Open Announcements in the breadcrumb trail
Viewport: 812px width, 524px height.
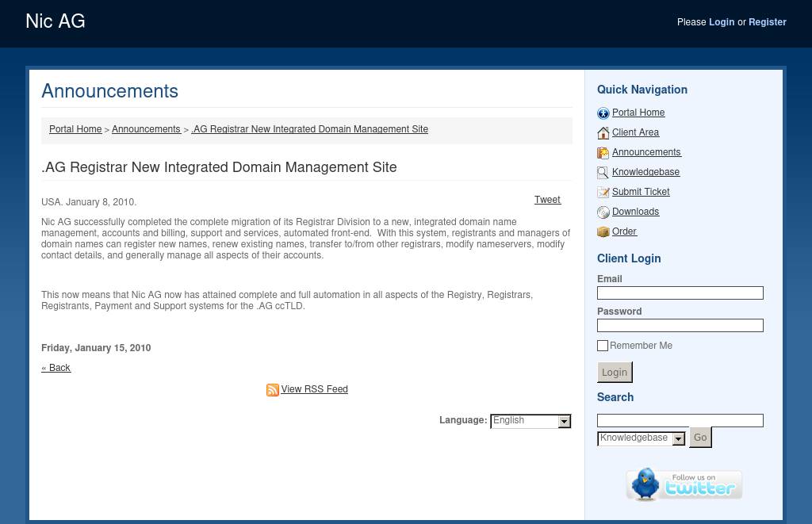point(146,129)
